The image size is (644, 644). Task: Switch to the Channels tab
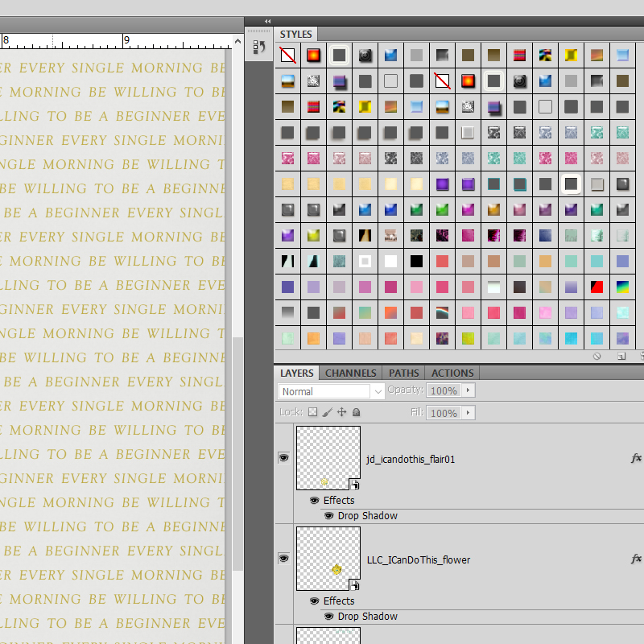click(350, 373)
